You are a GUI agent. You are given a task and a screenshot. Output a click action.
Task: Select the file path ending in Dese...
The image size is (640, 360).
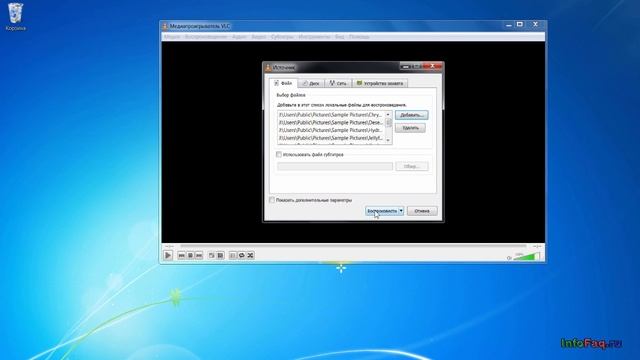[331, 122]
